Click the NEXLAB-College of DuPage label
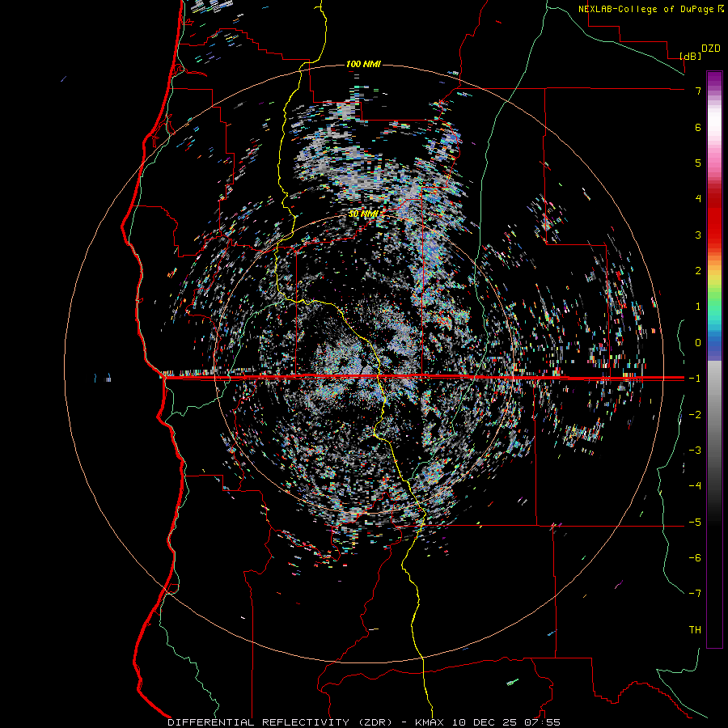The width and height of the screenshot is (728, 728). (x=646, y=9)
